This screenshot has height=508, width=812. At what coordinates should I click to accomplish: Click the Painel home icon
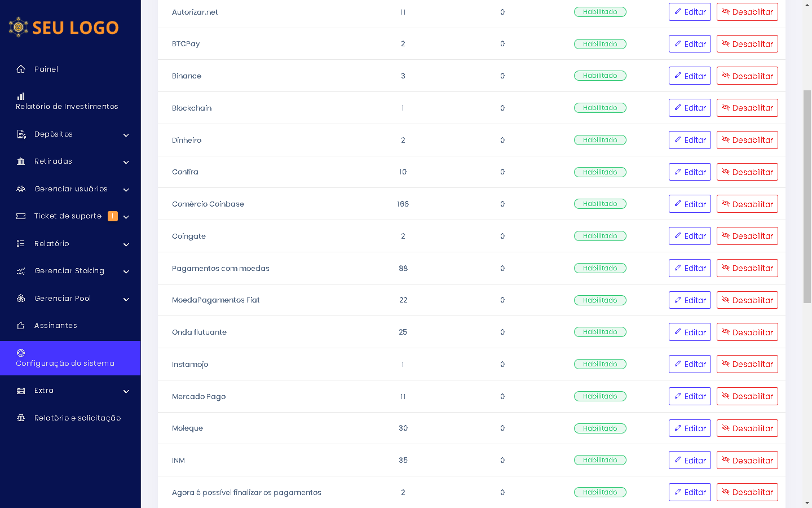click(21, 69)
